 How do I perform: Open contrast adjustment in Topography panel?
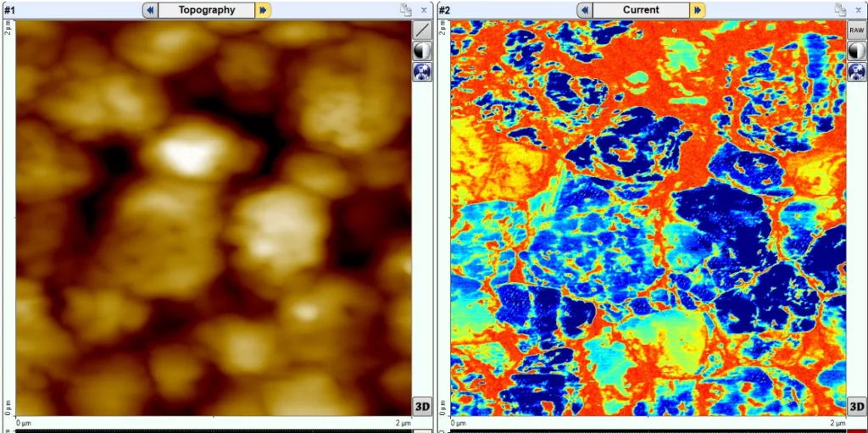coord(422,51)
